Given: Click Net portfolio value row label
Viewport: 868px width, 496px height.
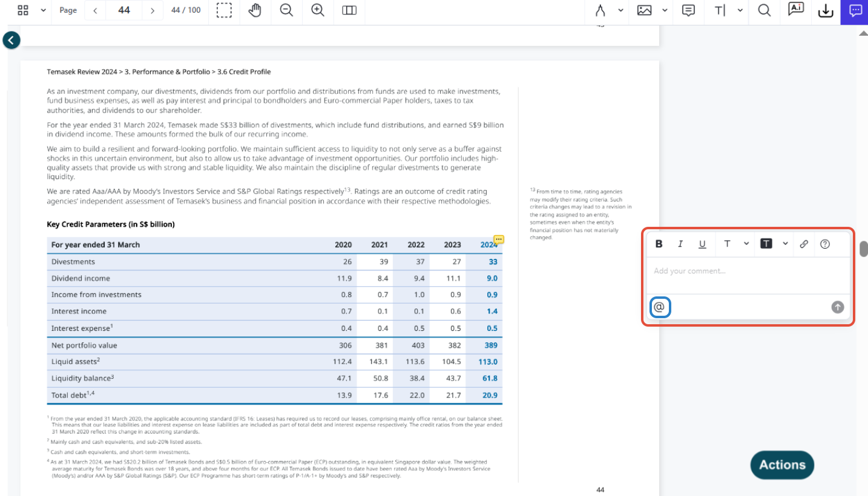Looking at the screenshot, I should [84, 345].
